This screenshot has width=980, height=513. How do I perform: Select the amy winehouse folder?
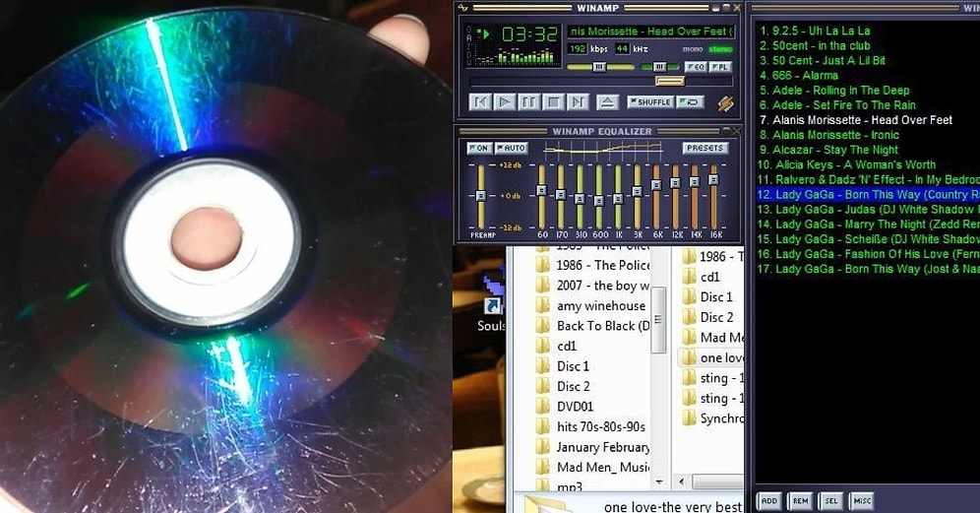(600, 306)
